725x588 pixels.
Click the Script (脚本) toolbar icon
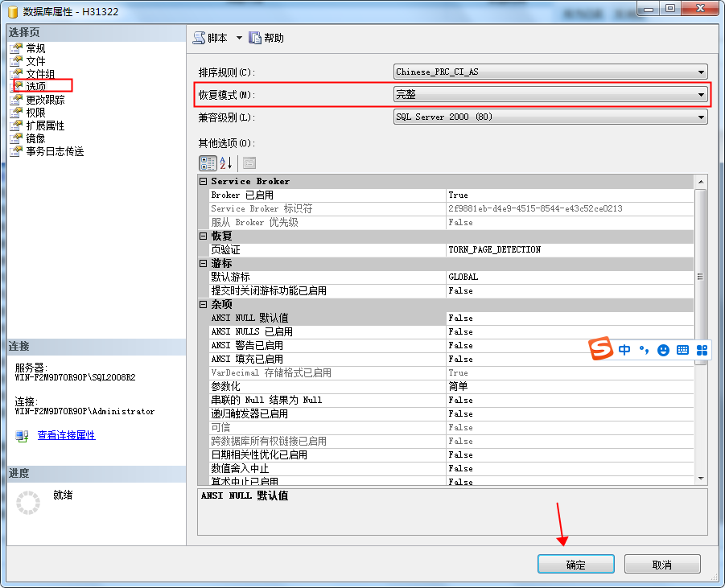pyautogui.click(x=200, y=38)
